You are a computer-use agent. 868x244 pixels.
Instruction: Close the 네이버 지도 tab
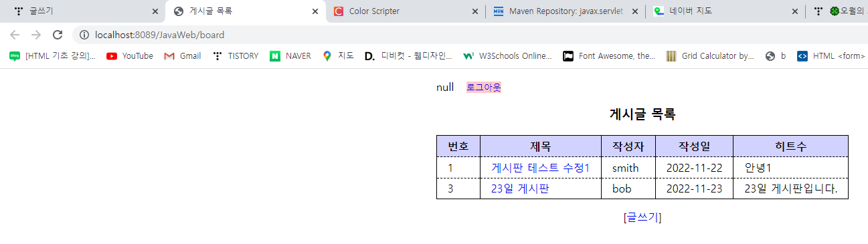tap(795, 11)
